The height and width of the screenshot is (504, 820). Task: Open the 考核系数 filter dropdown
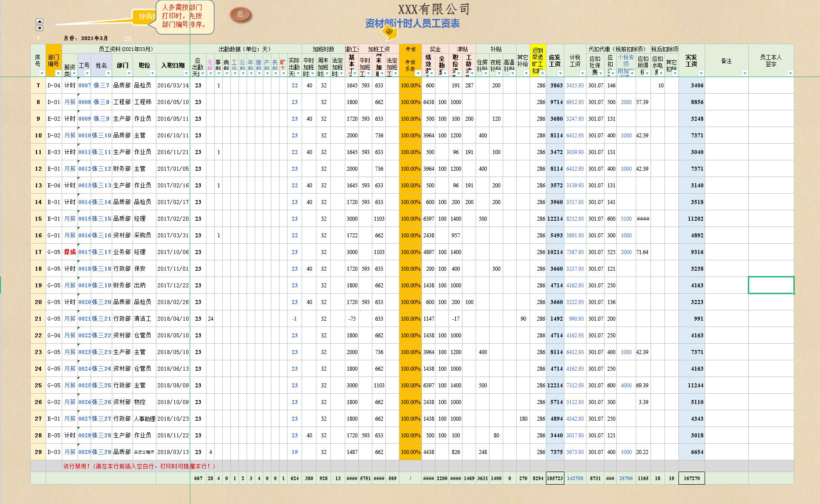coord(418,73)
